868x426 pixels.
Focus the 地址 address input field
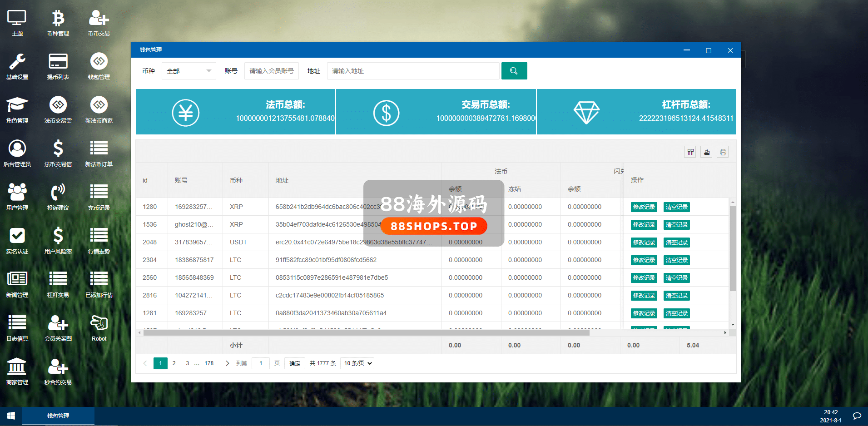[x=413, y=71]
